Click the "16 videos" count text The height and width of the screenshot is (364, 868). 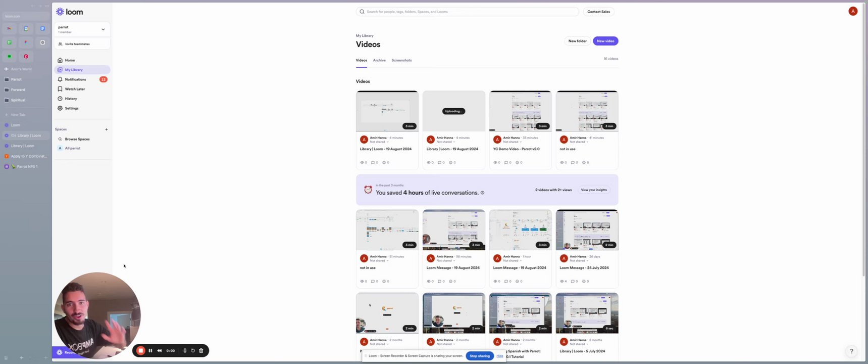(611, 59)
